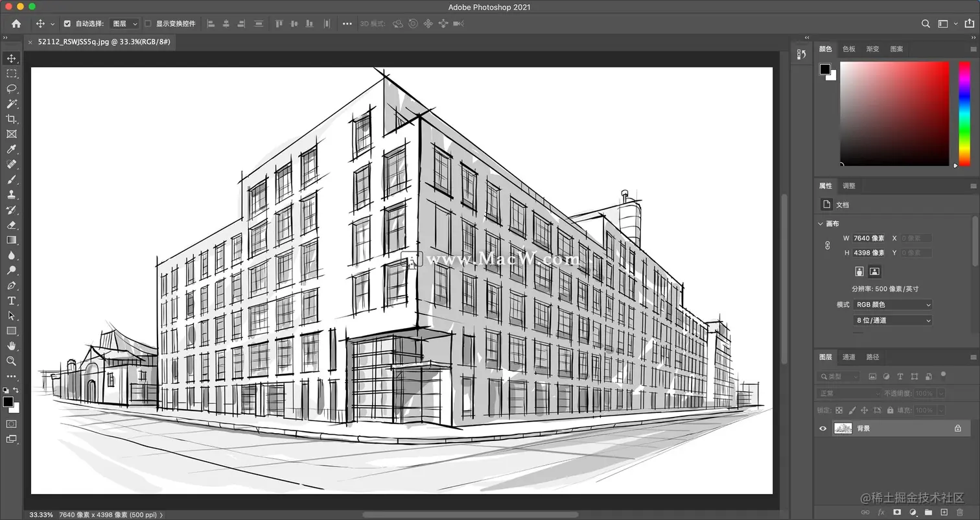Select the Move tool in the left toolbar
The width and height of the screenshot is (980, 520).
pos(11,58)
